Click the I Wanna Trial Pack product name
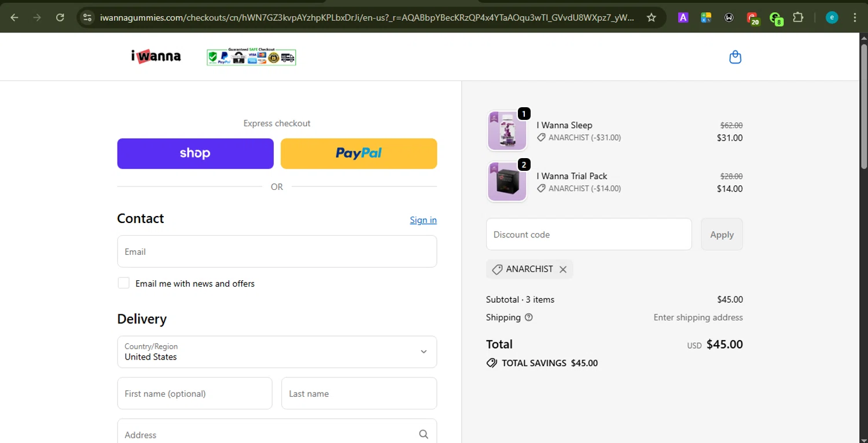The height and width of the screenshot is (443, 868). 572,176
